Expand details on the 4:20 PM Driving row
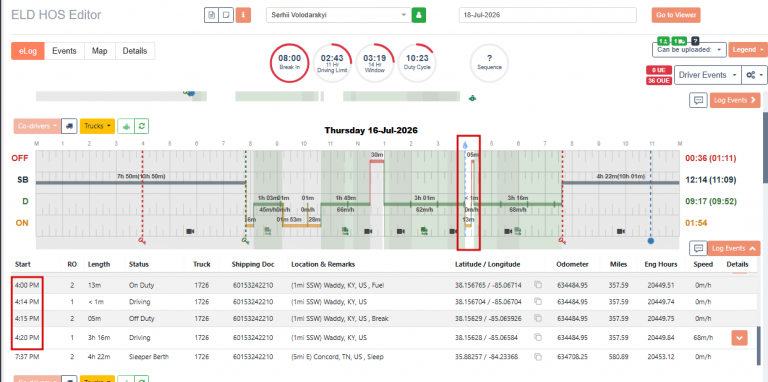Image resolution: width=768 pixels, height=382 pixels. (x=739, y=337)
